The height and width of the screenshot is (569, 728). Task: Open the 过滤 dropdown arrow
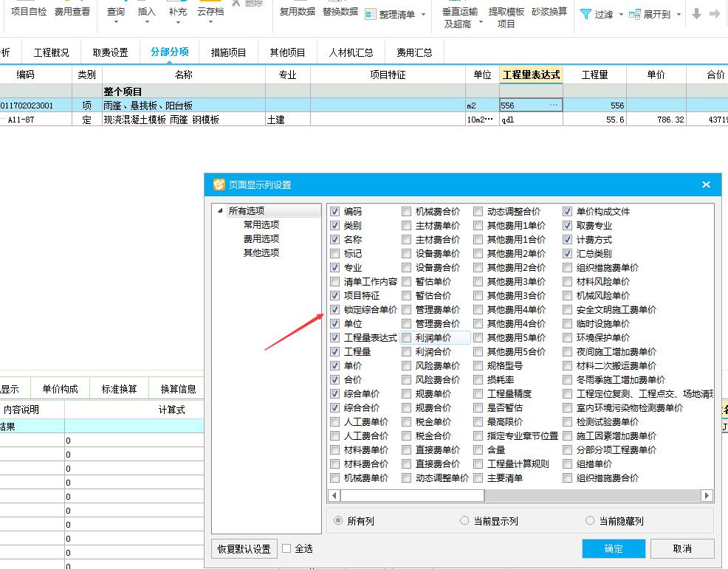tap(621, 14)
